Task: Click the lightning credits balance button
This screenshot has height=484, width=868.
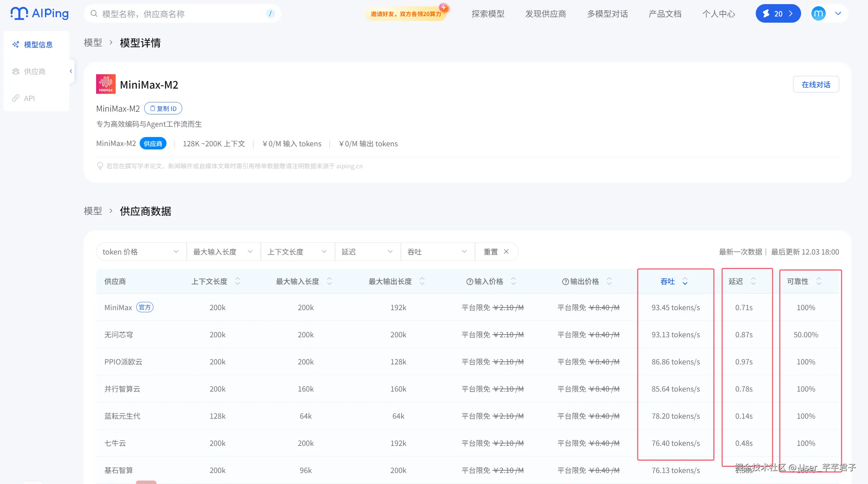Action: [778, 14]
